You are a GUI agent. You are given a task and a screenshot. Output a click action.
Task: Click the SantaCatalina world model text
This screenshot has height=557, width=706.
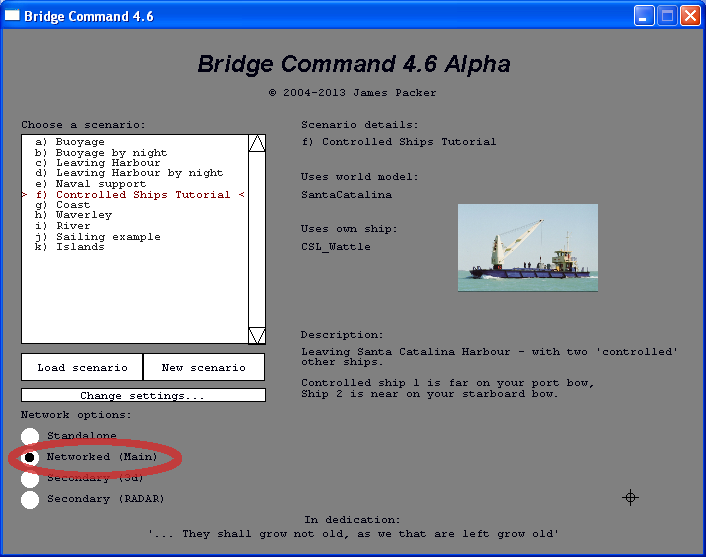[x=346, y=195]
